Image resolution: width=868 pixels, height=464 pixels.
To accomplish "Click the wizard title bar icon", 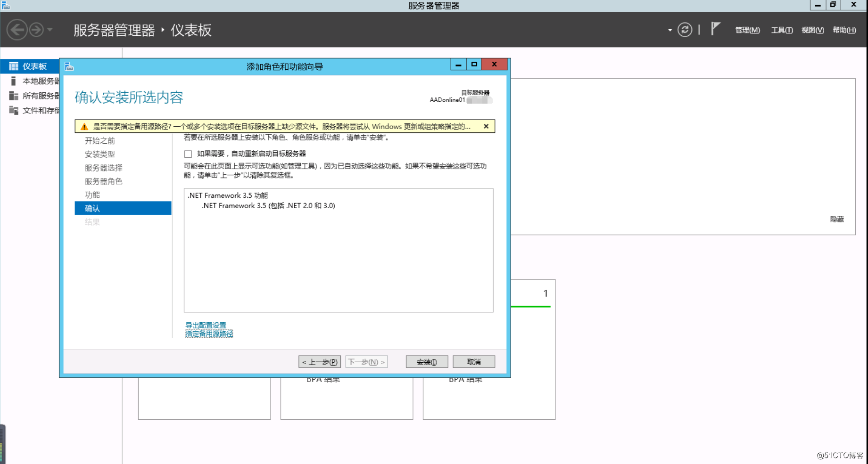I will 69,66.
